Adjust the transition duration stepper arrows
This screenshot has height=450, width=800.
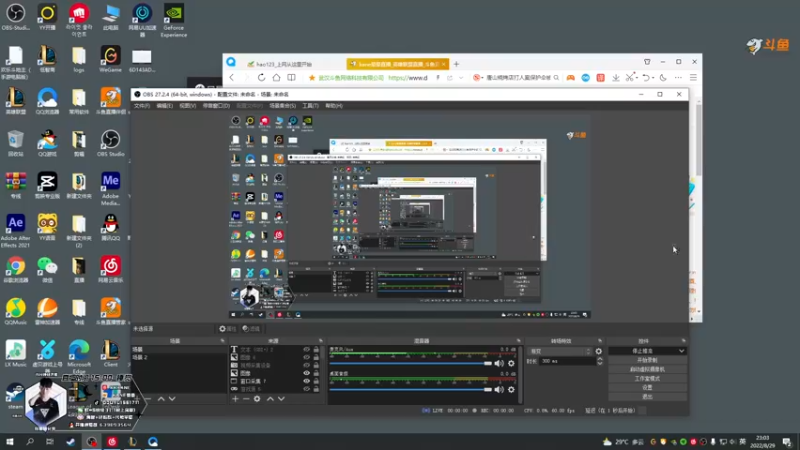pos(599,361)
